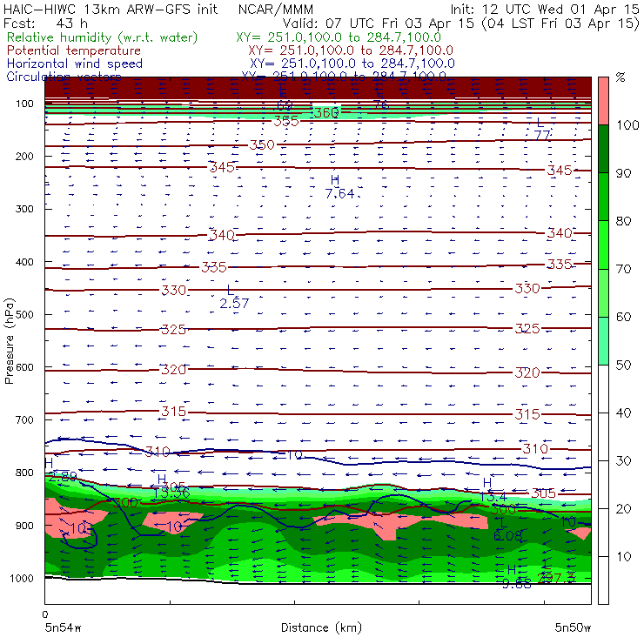Click the red '297.3' value near the surface
644x644 pixels.
point(556,578)
